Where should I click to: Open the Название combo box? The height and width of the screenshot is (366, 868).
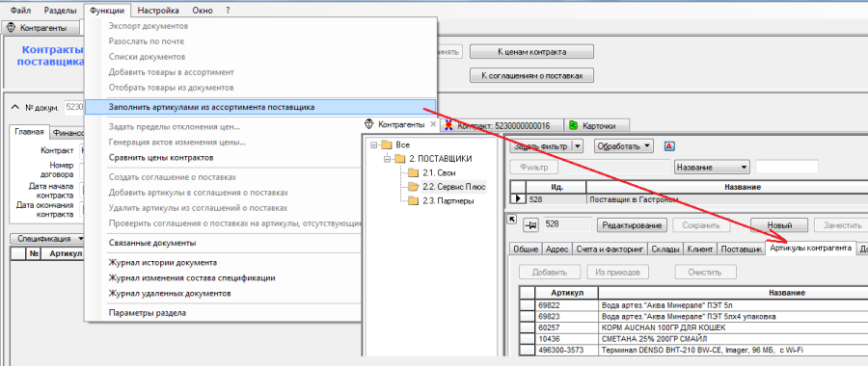(712, 167)
